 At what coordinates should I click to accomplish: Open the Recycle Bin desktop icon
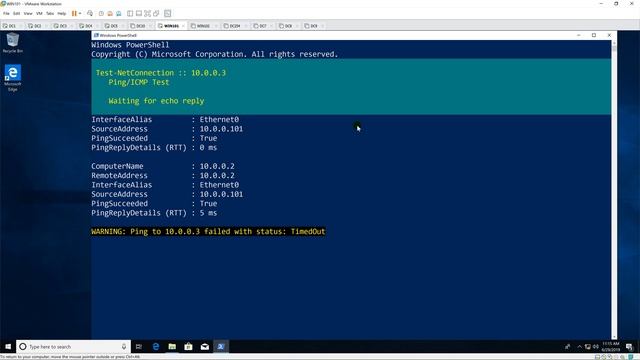(x=13, y=43)
